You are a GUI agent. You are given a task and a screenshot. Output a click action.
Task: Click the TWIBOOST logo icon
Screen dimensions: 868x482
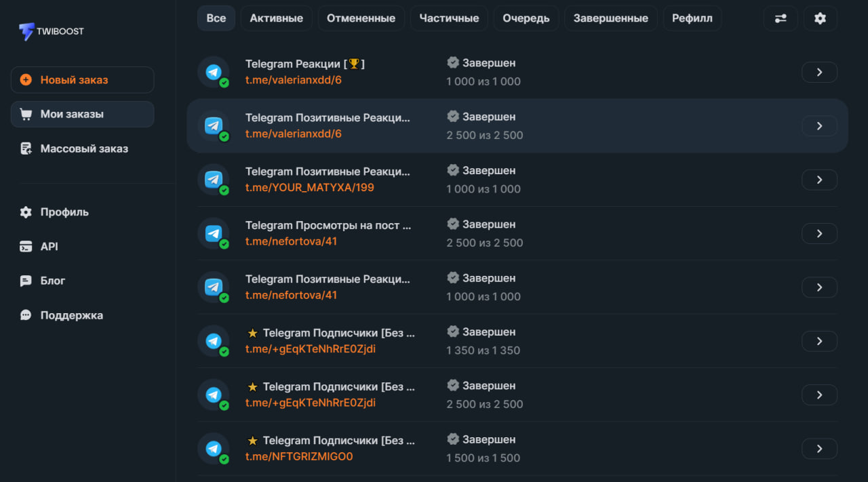(26, 31)
